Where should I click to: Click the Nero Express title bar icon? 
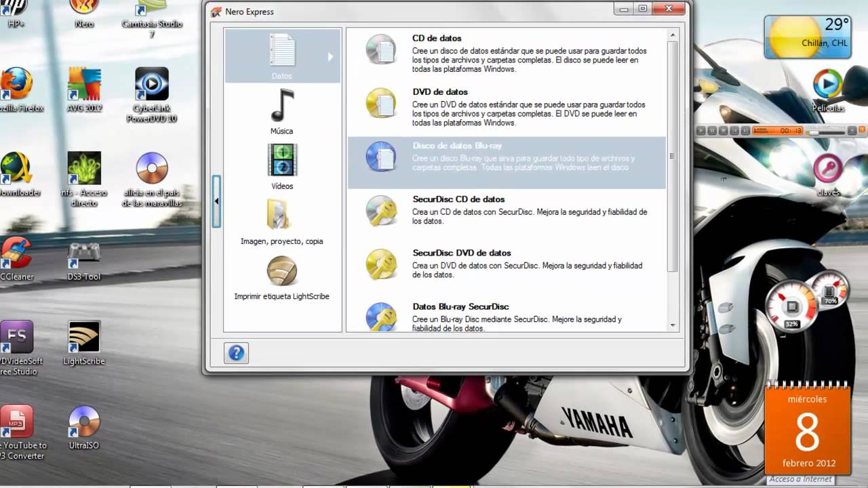[x=216, y=12]
